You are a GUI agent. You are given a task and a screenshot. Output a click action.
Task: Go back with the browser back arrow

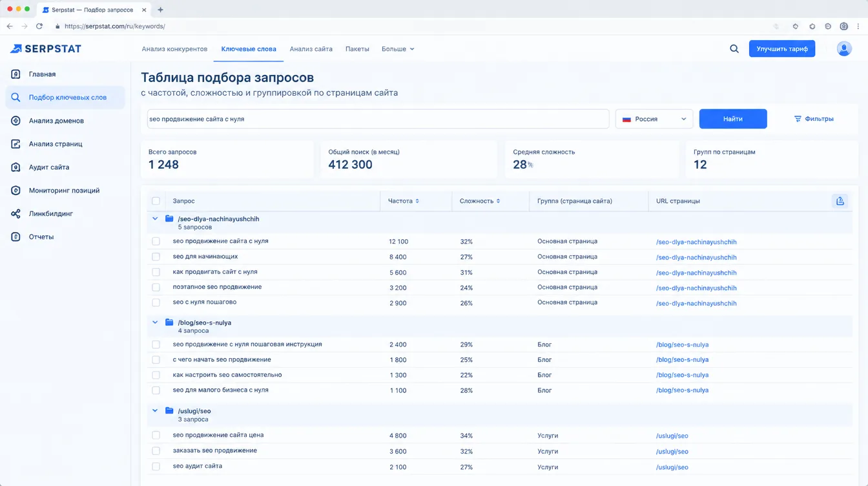(10, 26)
